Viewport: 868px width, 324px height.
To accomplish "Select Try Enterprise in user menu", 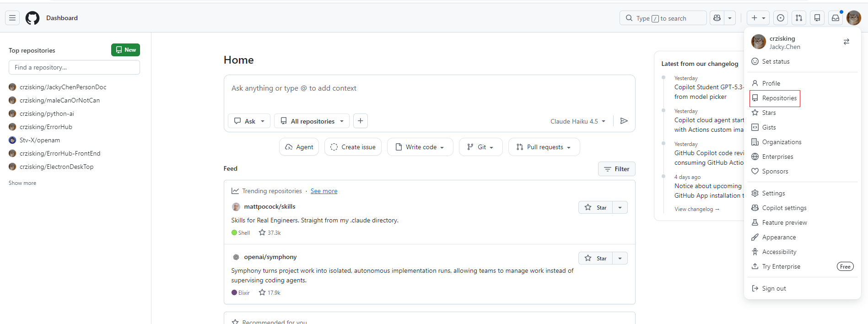I will pyautogui.click(x=803, y=266).
